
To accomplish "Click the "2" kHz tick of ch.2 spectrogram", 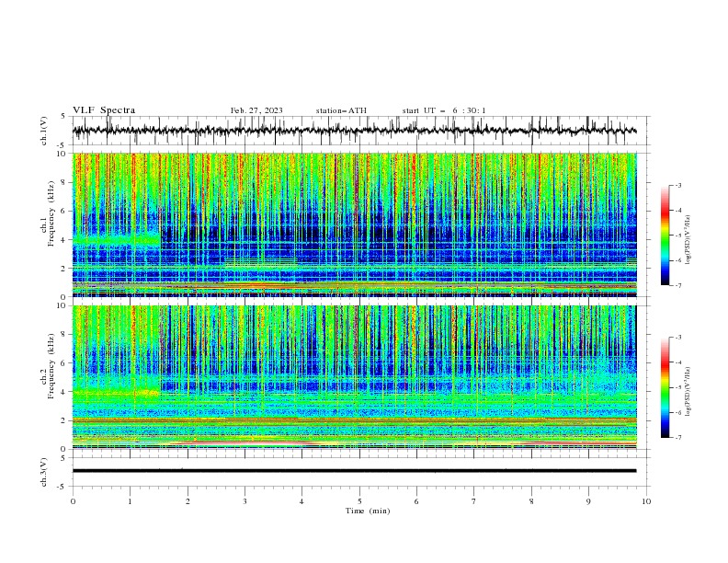I will pos(63,420).
